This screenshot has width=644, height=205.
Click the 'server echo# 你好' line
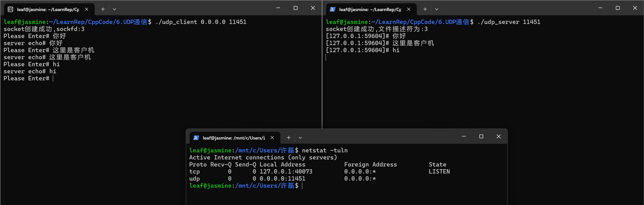point(33,43)
